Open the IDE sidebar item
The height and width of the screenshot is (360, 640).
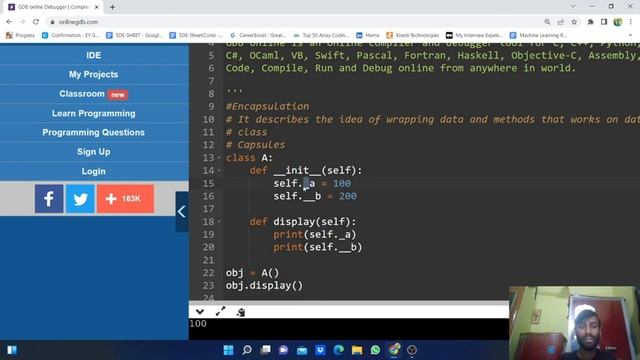click(x=93, y=55)
